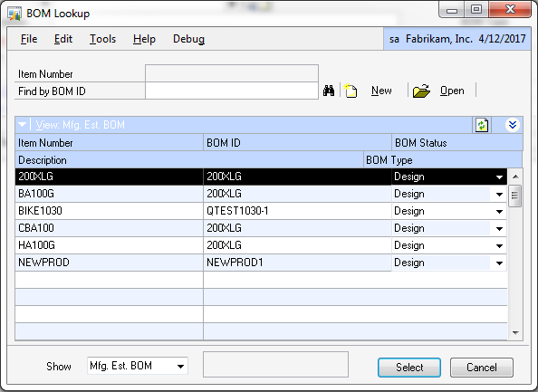The height and width of the screenshot is (392, 538).
Task: Click the New document icon
Action: (x=351, y=91)
